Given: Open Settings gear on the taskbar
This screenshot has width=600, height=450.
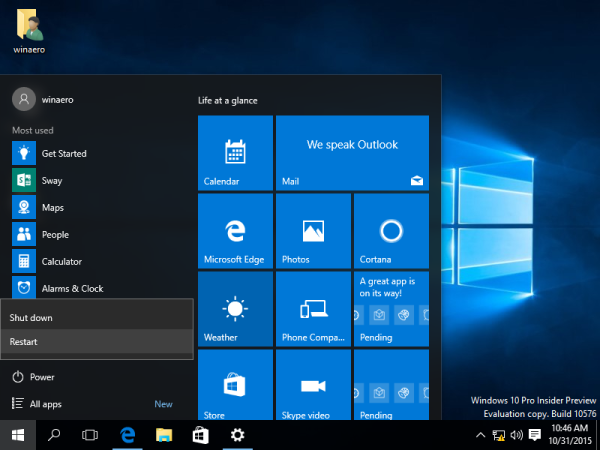Looking at the screenshot, I should [237, 435].
